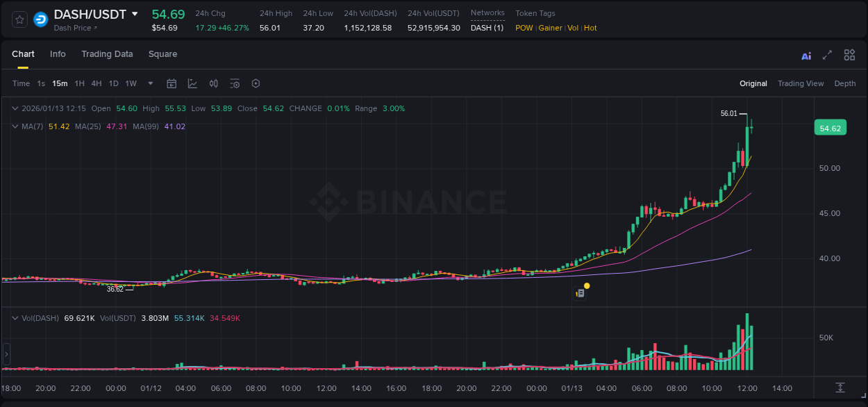
Task: Toggle the favorite star for DASH/USDT
Action: 19,19
